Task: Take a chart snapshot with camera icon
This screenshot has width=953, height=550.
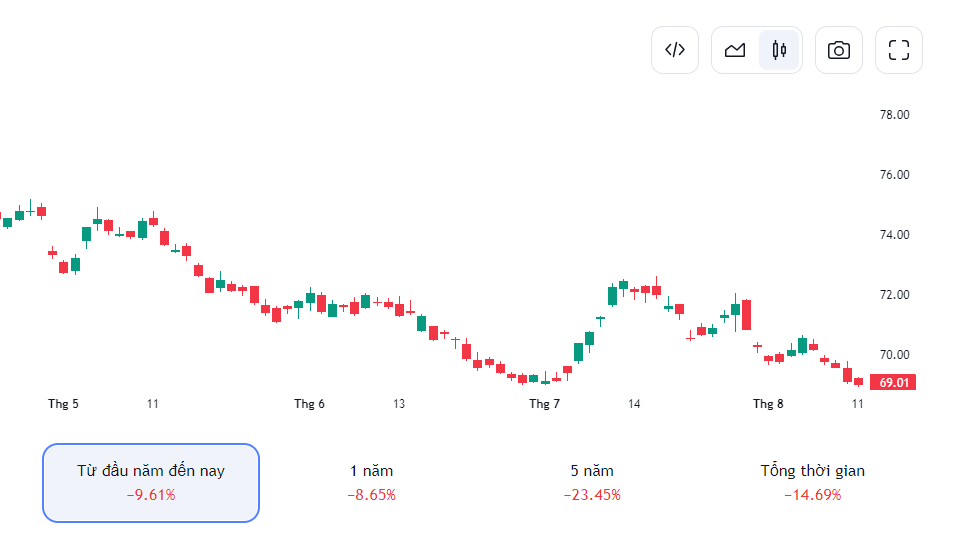Action: click(x=839, y=50)
